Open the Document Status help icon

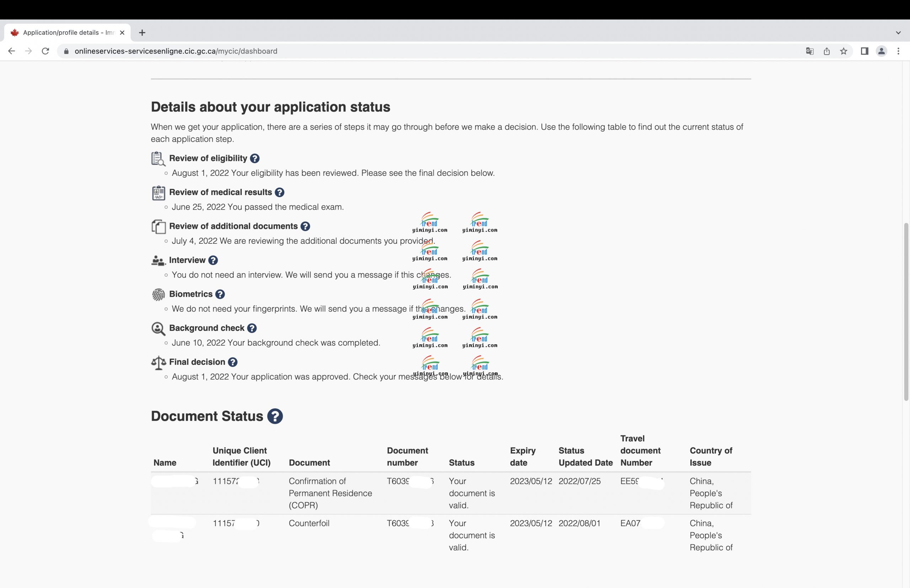pyautogui.click(x=275, y=416)
